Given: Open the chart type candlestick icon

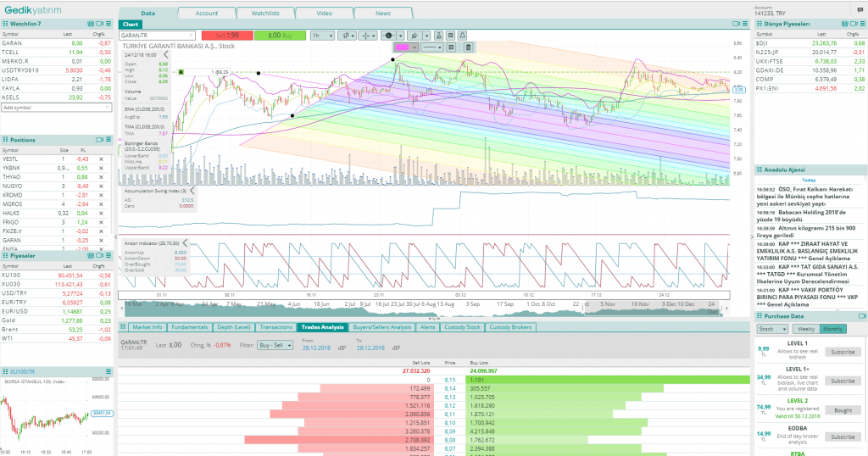Looking at the screenshot, I should (347, 36).
